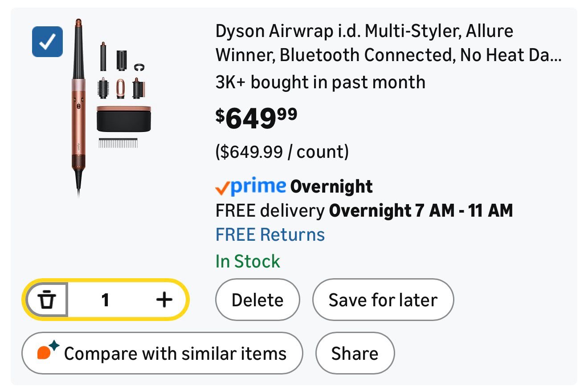Click the ($649.99 / count) unit price
588x391 pixels.
282,152
